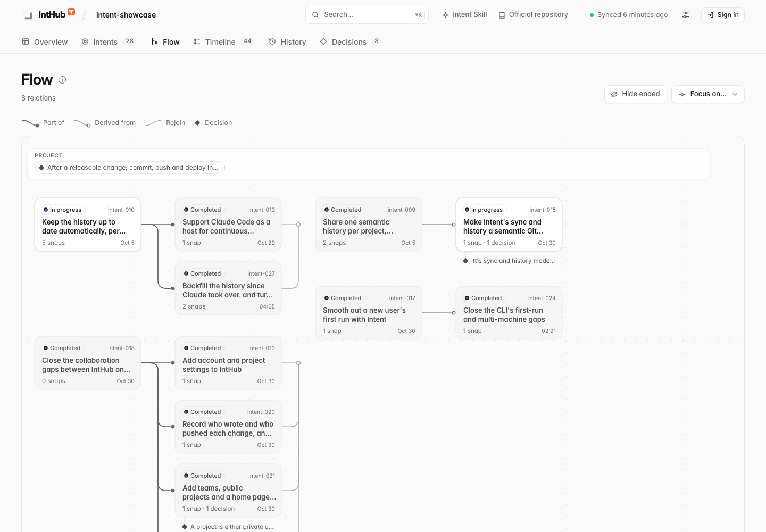Click the Decisions count badge 8

[377, 41]
